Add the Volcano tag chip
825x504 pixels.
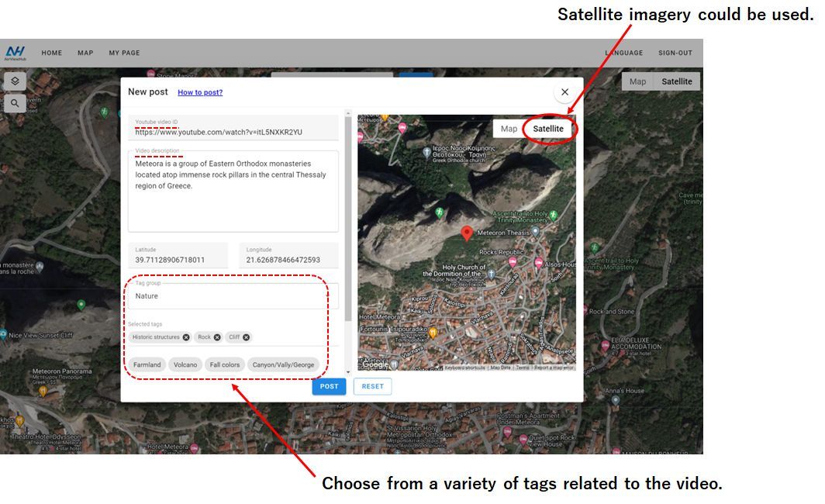click(x=185, y=364)
